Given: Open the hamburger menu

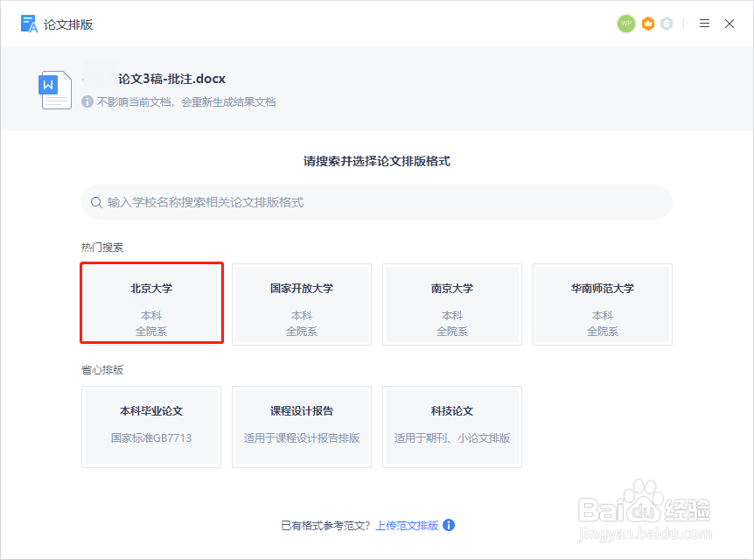Looking at the screenshot, I should tap(704, 24).
